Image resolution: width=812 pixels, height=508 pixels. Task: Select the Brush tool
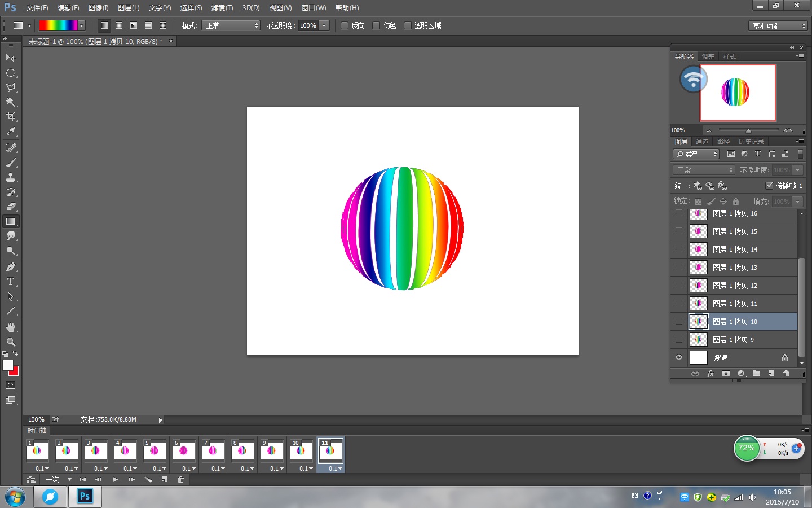pyautogui.click(x=11, y=163)
